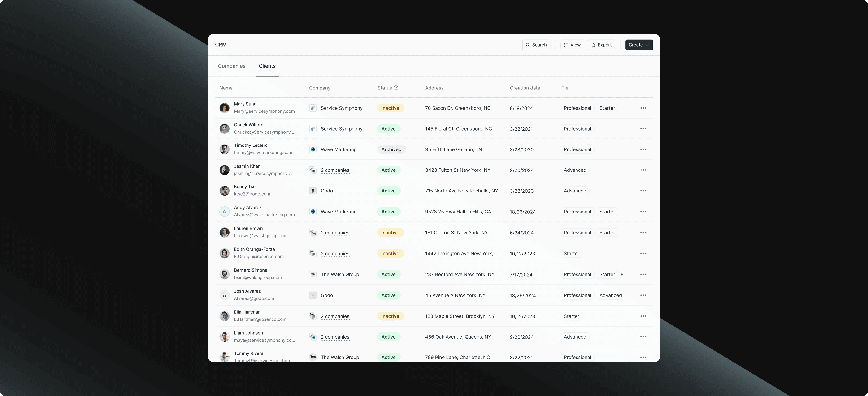Click The Walsh Group logo for Bernard Simons
The width and height of the screenshot is (868, 396).
pyautogui.click(x=313, y=274)
